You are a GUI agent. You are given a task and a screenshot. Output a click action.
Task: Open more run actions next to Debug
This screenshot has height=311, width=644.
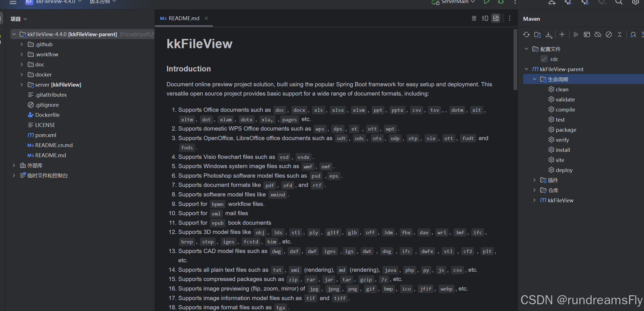click(515, 2)
